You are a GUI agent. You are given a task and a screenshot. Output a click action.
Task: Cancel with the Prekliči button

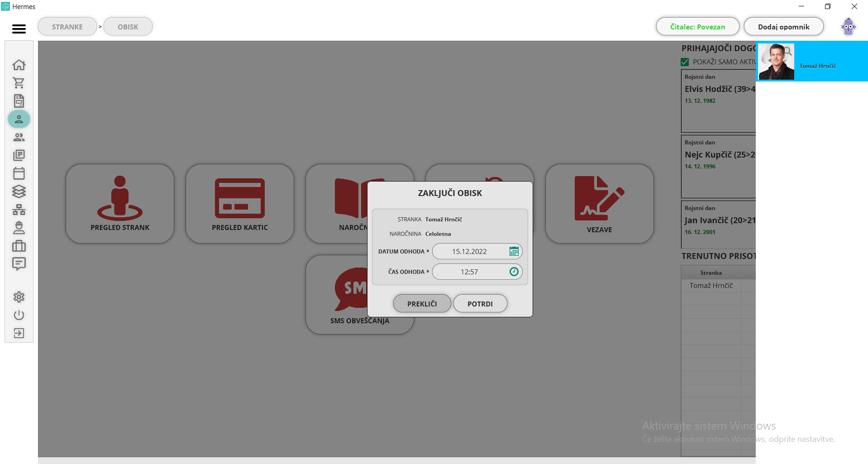(422, 304)
